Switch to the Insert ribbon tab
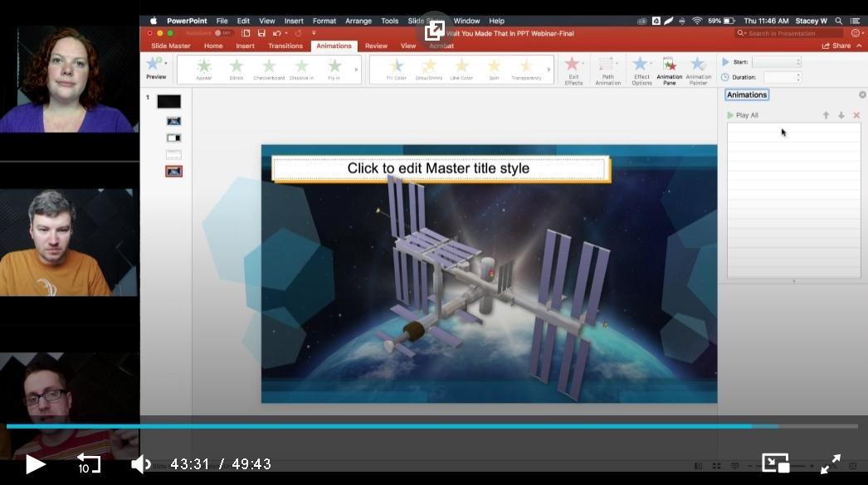Screen dimensions: 868x485 [245, 46]
